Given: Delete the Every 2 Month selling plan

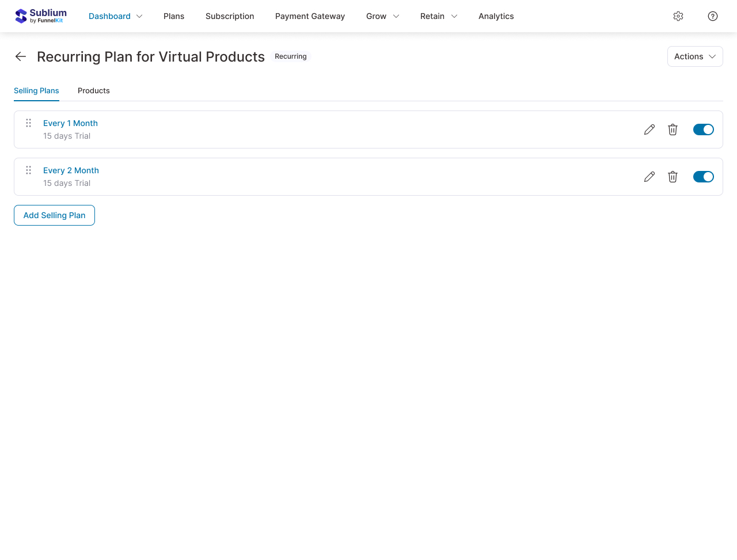Looking at the screenshot, I should click(673, 177).
